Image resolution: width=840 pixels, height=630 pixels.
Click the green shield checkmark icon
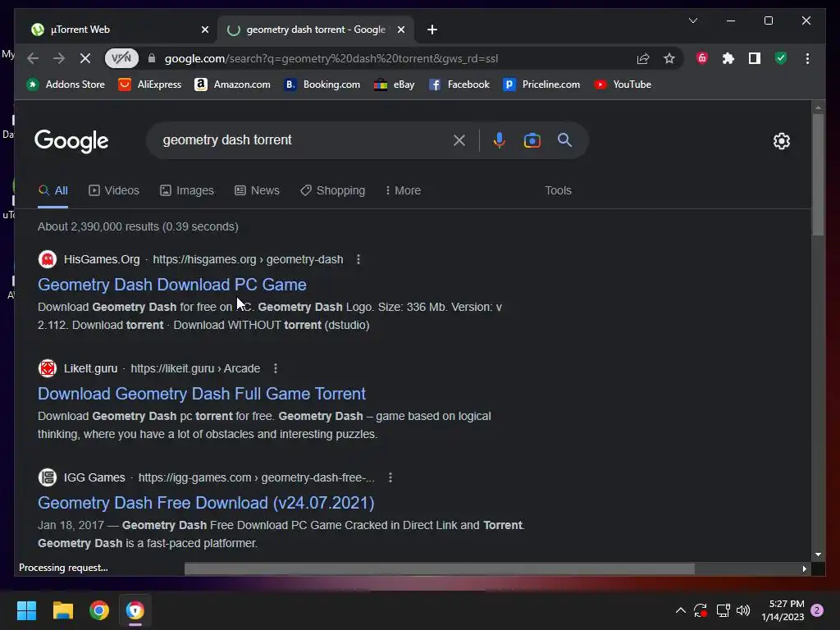781,58
